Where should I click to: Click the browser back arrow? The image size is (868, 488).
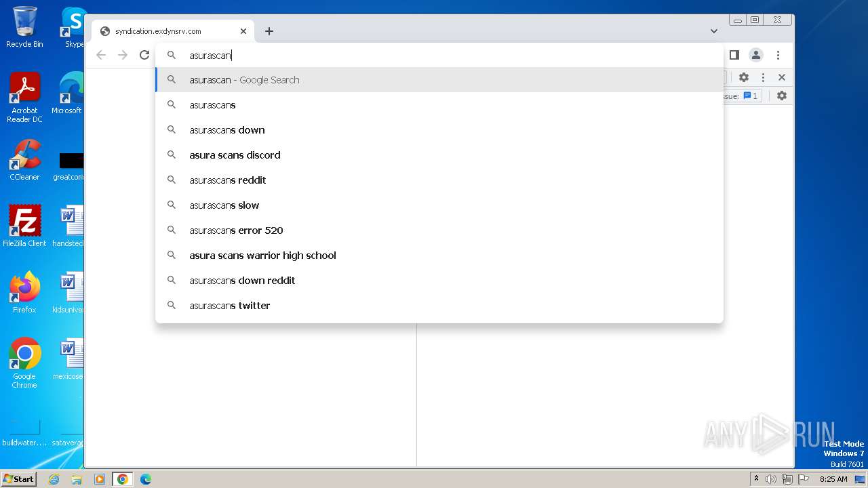coord(101,55)
